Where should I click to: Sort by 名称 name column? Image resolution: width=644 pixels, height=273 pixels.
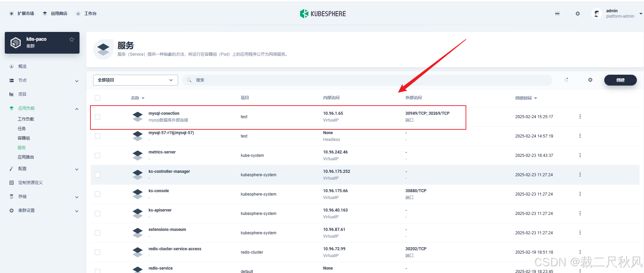pos(138,98)
